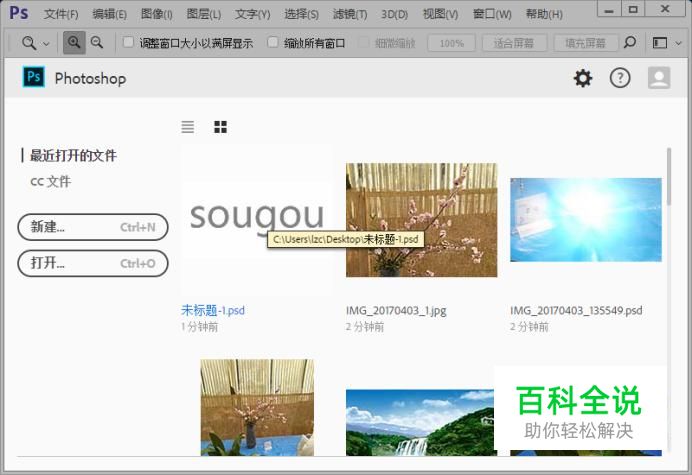
Task: Open the 视图(V) menu
Action: tap(440, 15)
